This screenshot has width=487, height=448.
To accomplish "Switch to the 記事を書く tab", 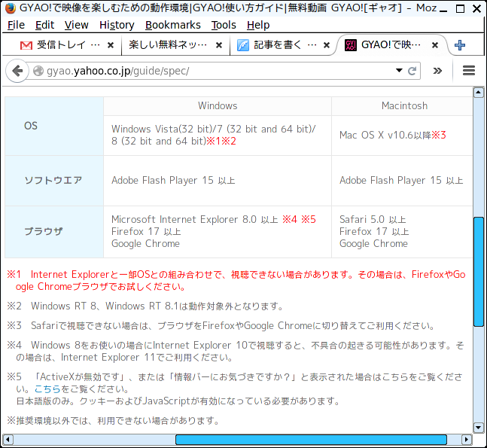I will point(282,45).
